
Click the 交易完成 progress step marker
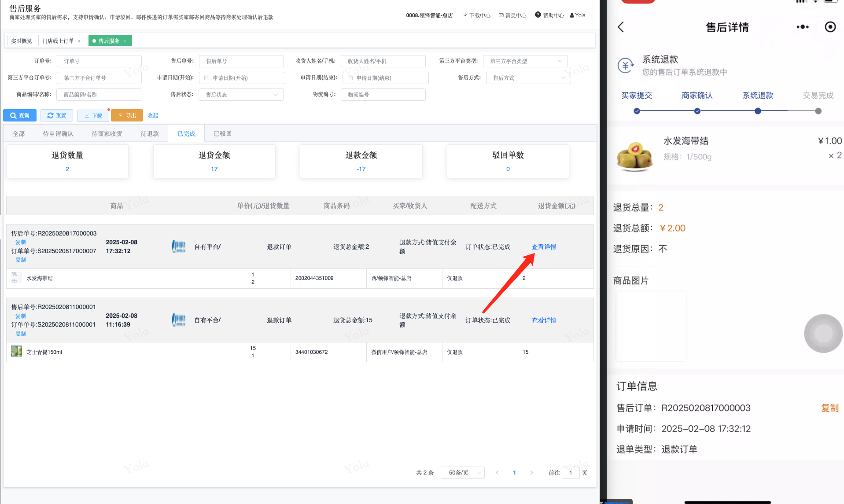click(x=818, y=111)
